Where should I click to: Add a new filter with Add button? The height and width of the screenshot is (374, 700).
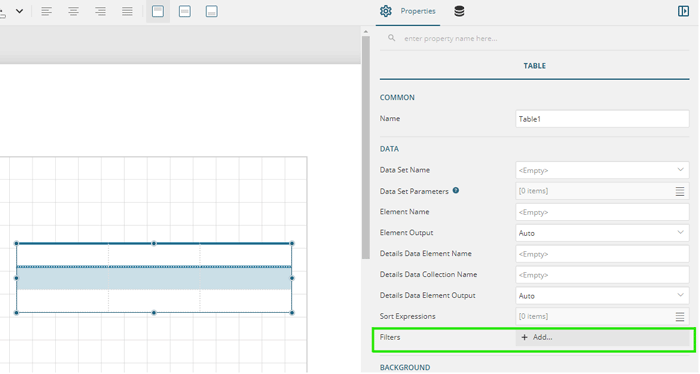[x=602, y=337]
